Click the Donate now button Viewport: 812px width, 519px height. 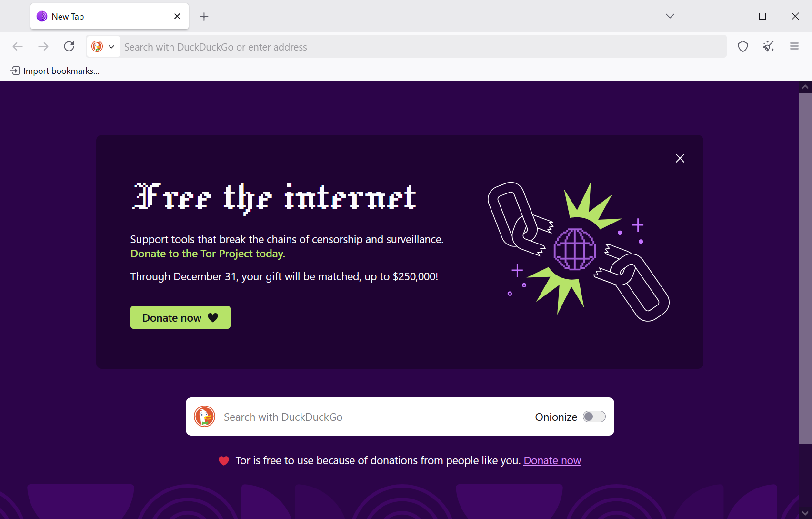(x=180, y=317)
